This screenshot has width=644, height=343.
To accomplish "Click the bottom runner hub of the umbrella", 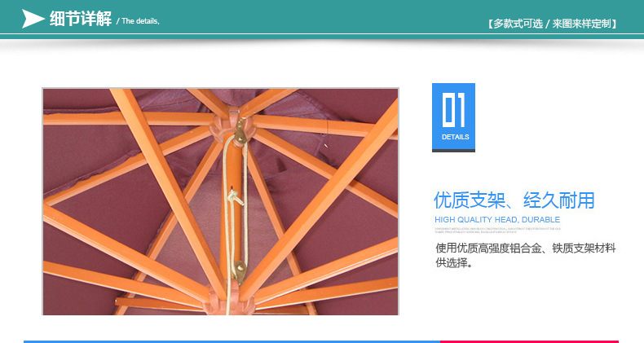I will point(231,299).
